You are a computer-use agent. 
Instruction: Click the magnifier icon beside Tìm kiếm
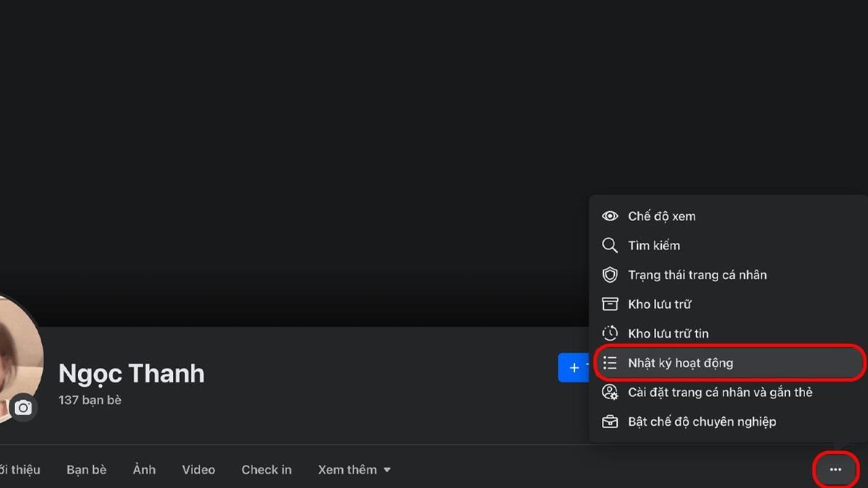pyautogui.click(x=610, y=246)
